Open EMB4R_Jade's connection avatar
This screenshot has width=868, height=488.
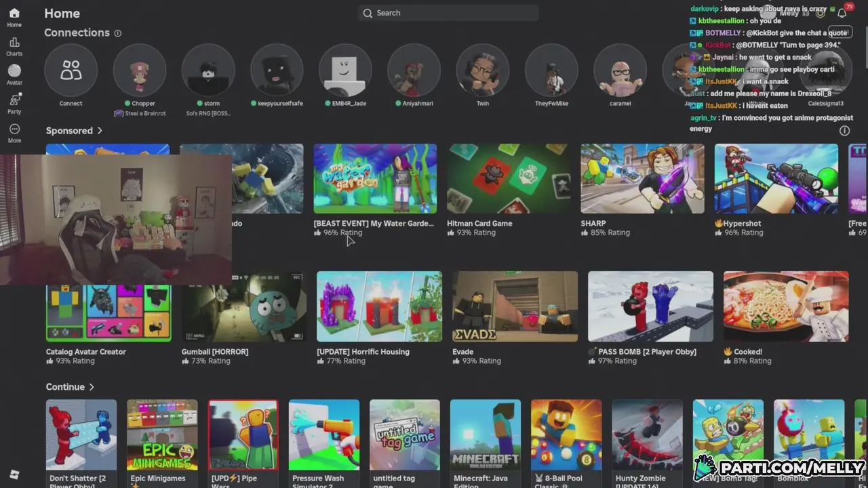tap(345, 70)
